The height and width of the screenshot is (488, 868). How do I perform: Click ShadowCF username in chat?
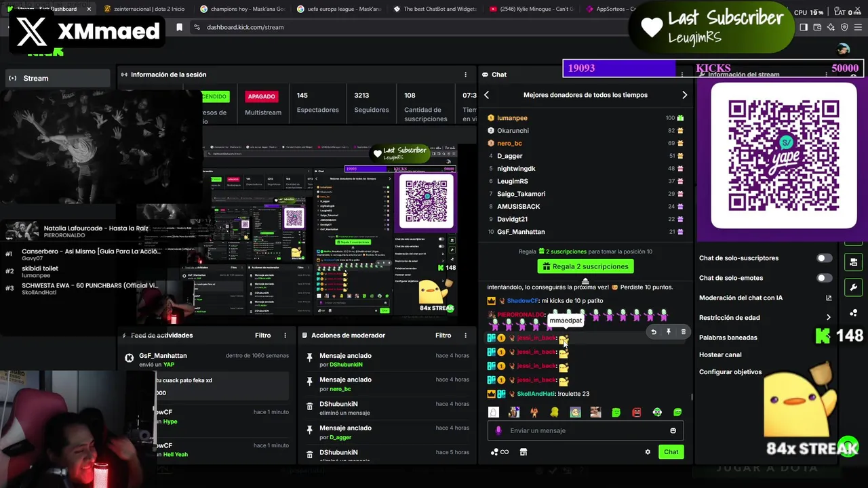pos(521,300)
